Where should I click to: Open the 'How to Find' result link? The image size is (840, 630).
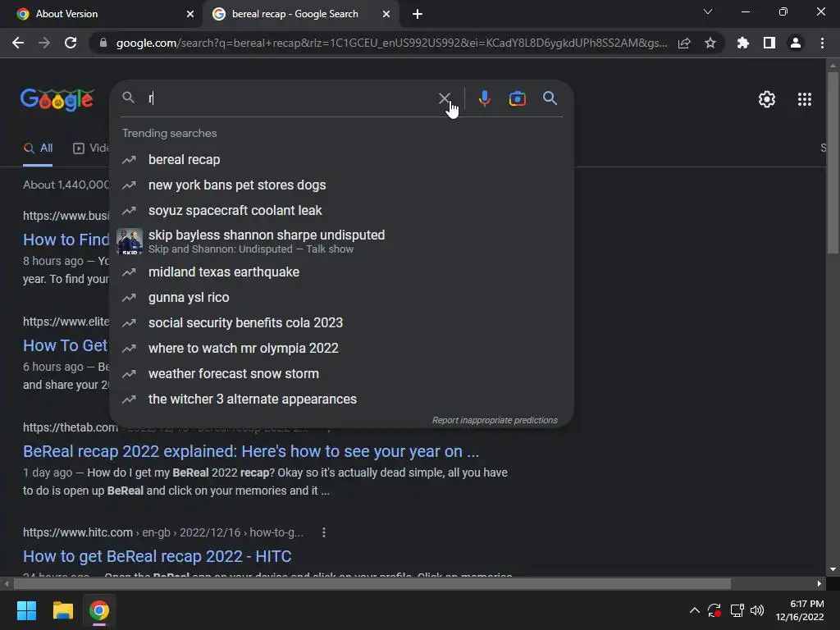pos(66,240)
